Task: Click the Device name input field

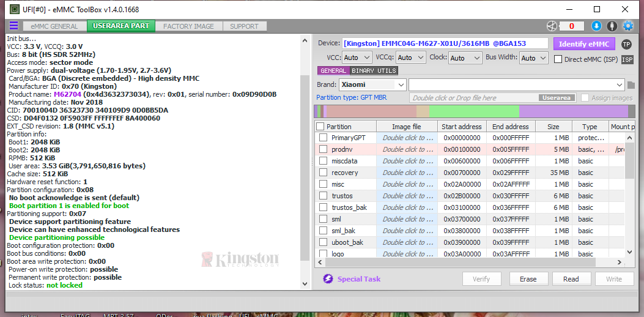Action: click(445, 43)
